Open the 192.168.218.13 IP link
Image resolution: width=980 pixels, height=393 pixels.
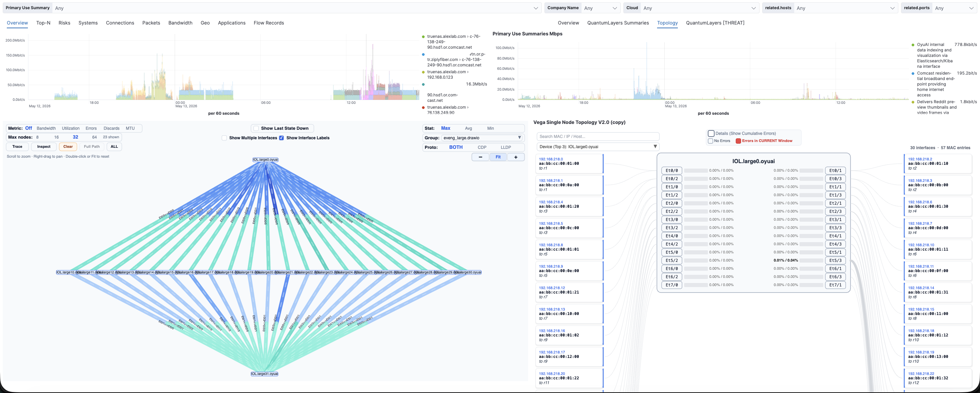tap(552, 309)
